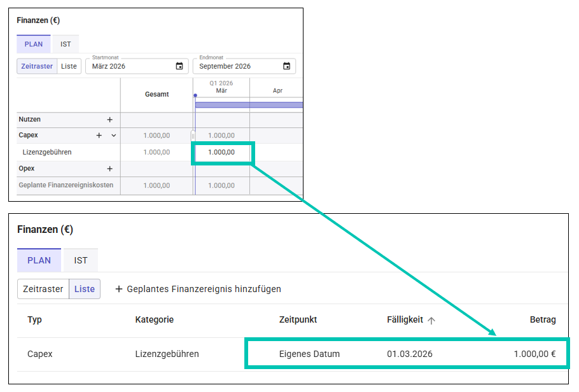Click the plus icon before Geplantes Finanzereignis hinzufügen

point(118,289)
